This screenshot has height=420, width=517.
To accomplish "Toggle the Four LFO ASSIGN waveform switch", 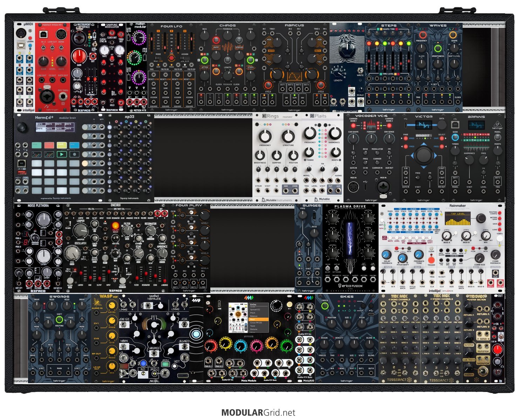I will point(185,58).
